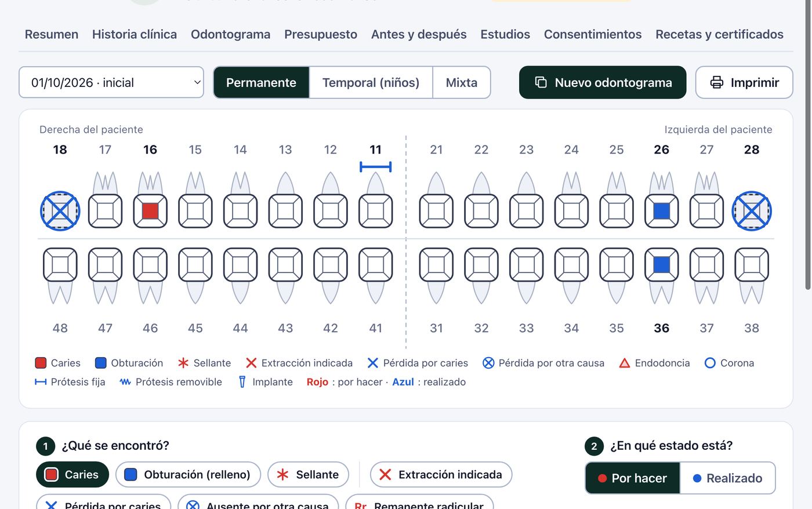Switch to Temporal (niños) dentition
Image resolution: width=812 pixels, height=509 pixels.
click(371, 82)
